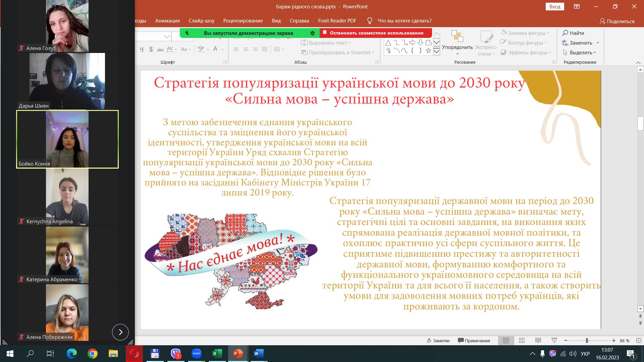Start slideshow from status bar icon
644x362 pixels.
pos(554,341)
